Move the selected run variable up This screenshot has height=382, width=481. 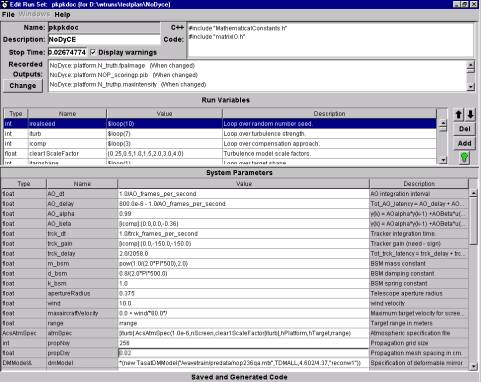coord(459,115)
